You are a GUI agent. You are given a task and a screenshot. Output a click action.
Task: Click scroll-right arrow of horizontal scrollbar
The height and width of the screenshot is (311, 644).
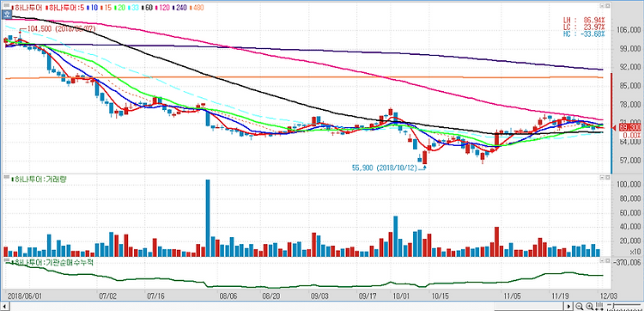click(x=568, y=306)
